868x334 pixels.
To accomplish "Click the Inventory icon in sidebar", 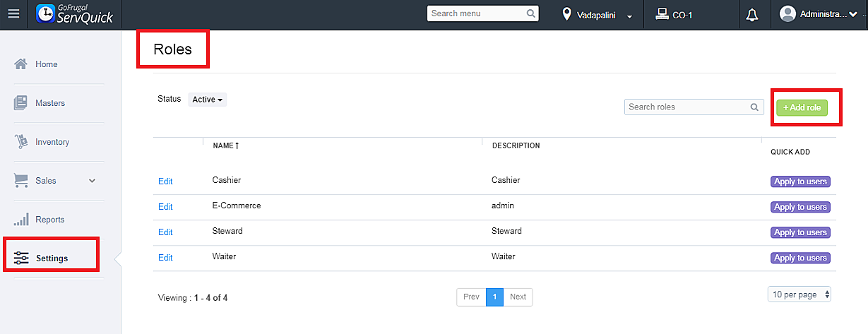I will 21,142.
